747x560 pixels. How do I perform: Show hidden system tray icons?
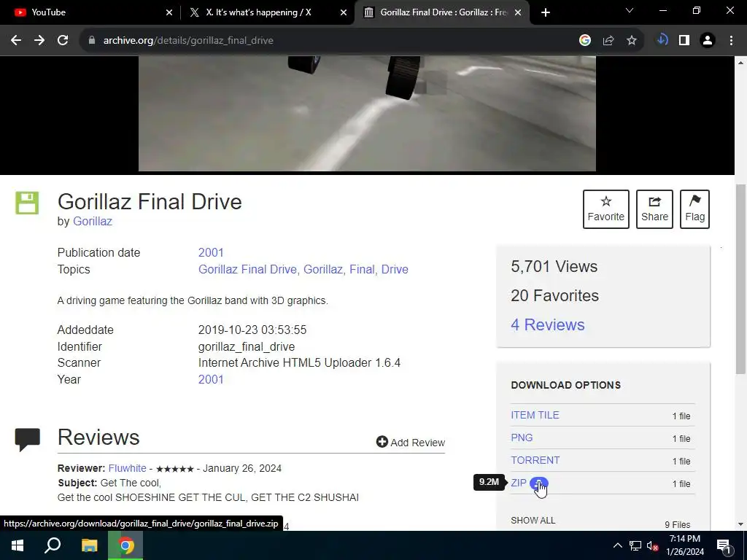click(617, 545)
